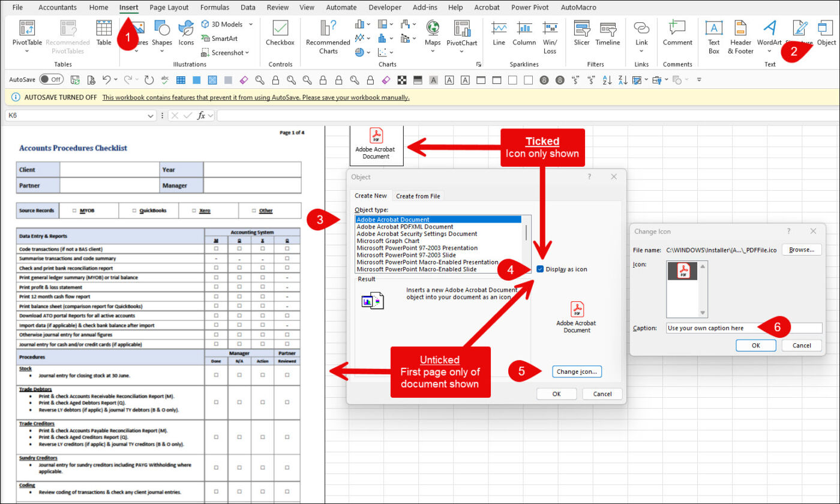Open the Power Pivot tab
Image resolution: width=840 pixels, height=504 pixels.
[x=530, y=7]
